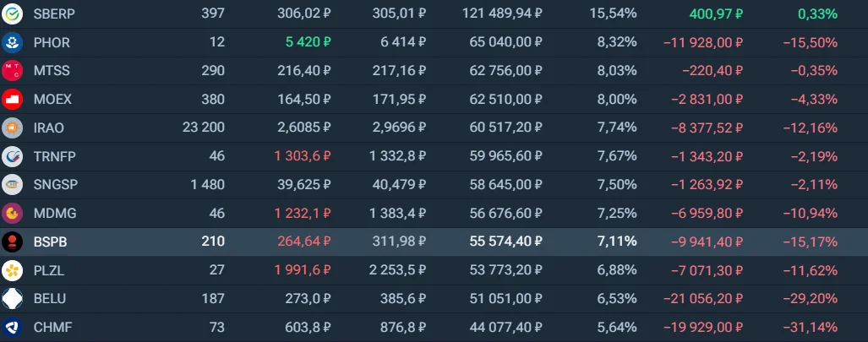Screen dimensions: 868x342
Task: Click the −10,94% change cell
Action: click(810, 214)
